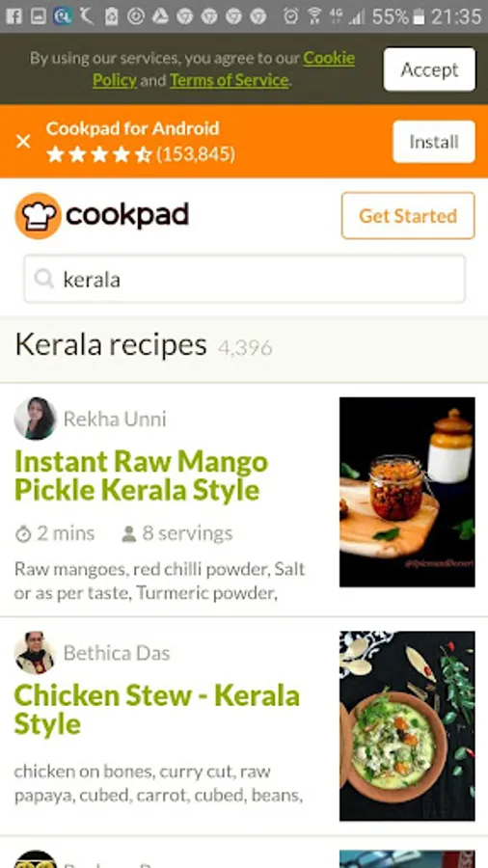The width and height of the screenshot is (488, 868).
Task: Tap the alarm clock status bar icon
Action: tap(290, 16)
